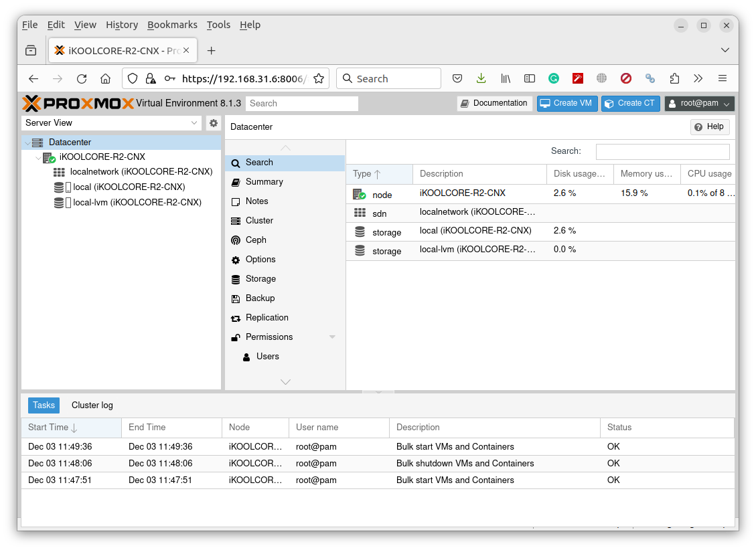The width and height of the screenshot is (756, 550).
Task: Open the list all tabs view icon
Action: click(x=31, y=51)
